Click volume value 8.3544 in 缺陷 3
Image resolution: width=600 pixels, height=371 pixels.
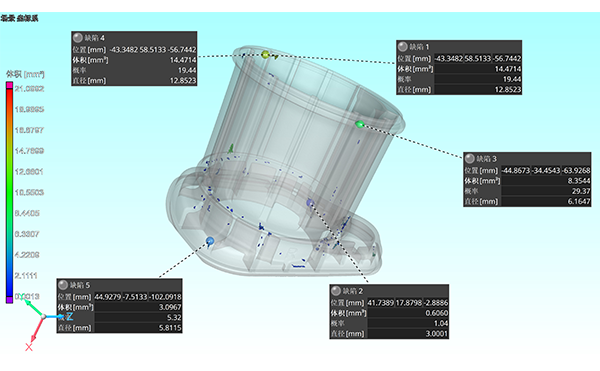point(579,181)
